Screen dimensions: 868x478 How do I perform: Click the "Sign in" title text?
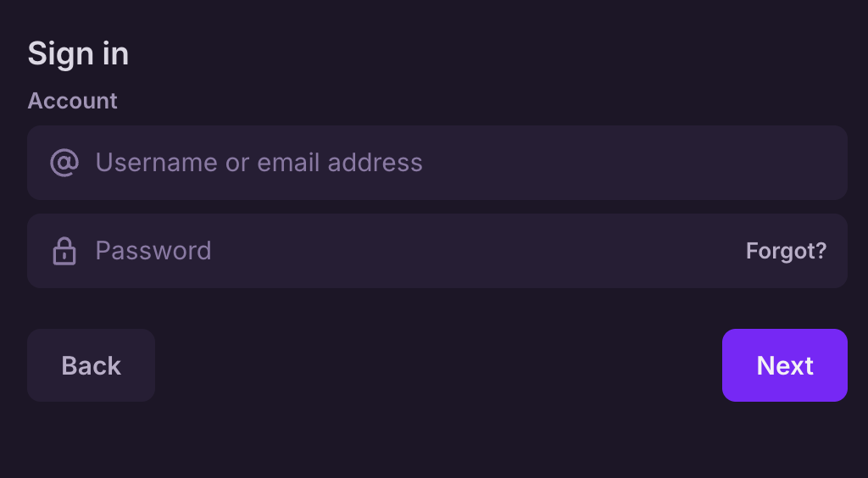click(78, 53)
